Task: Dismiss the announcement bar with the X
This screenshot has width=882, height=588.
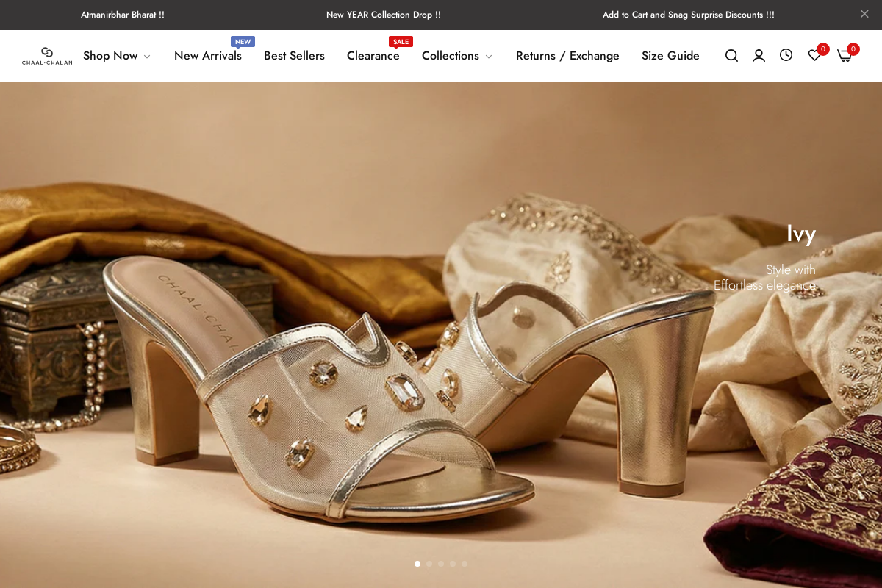Action: click(x=864, y=14)
